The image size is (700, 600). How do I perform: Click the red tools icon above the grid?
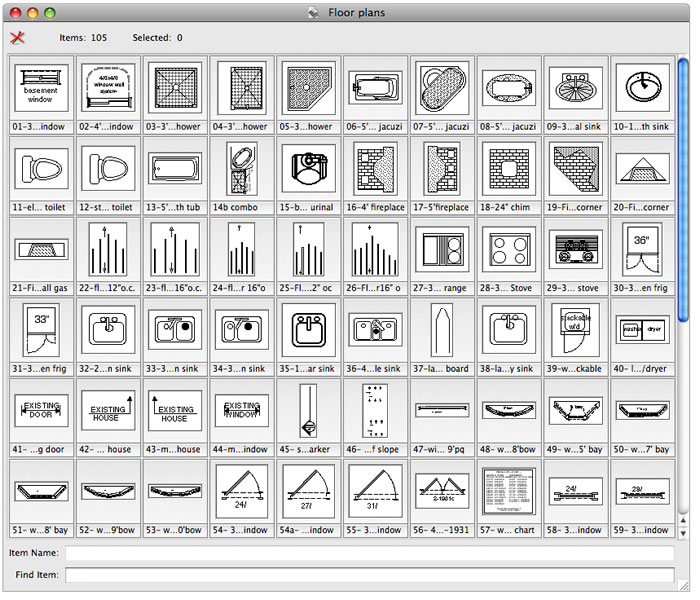click(x=17, y=38)
